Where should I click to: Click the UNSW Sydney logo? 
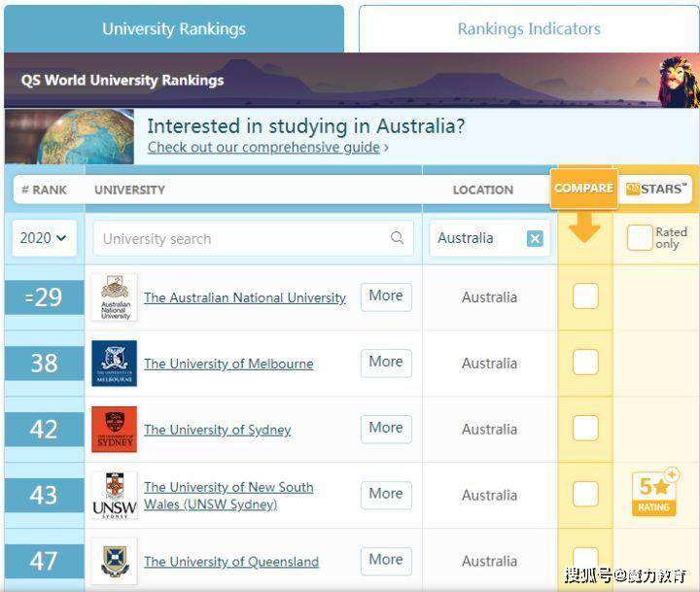[x=115, y=495]
